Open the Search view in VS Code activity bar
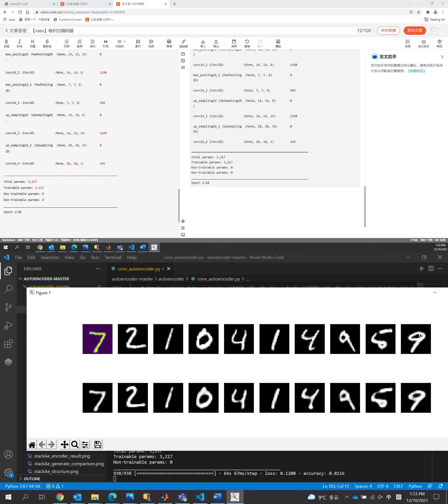 [x=8, y=289]
